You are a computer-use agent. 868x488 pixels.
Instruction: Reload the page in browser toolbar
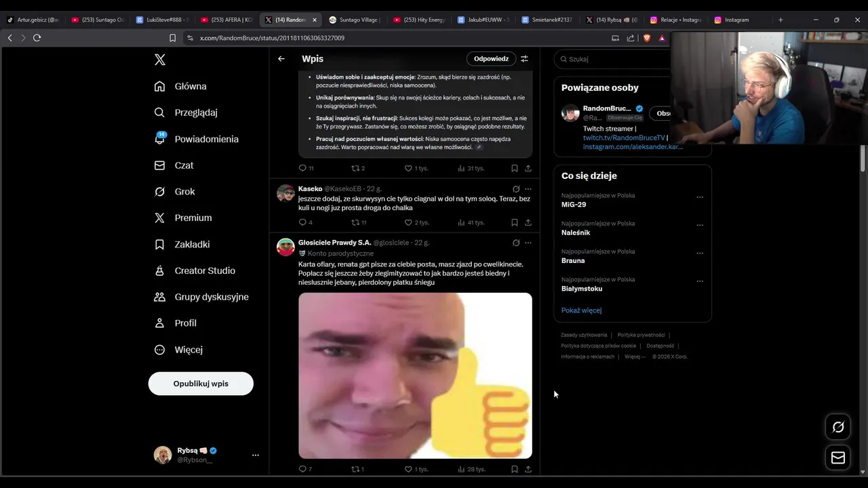pyautogui.click(x=37, y=38)
